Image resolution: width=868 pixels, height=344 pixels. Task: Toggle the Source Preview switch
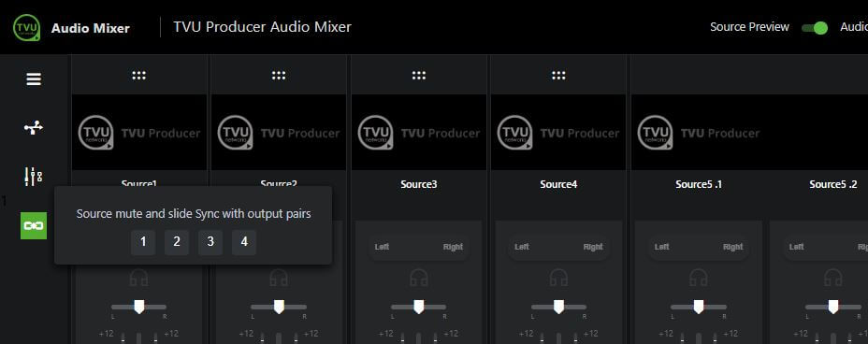[815, 28]
